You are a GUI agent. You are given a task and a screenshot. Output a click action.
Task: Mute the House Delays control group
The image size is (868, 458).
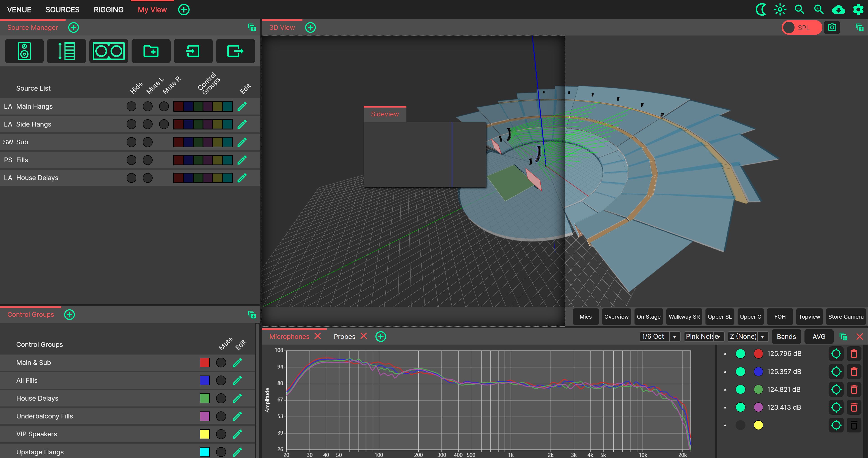coord(221,398)
